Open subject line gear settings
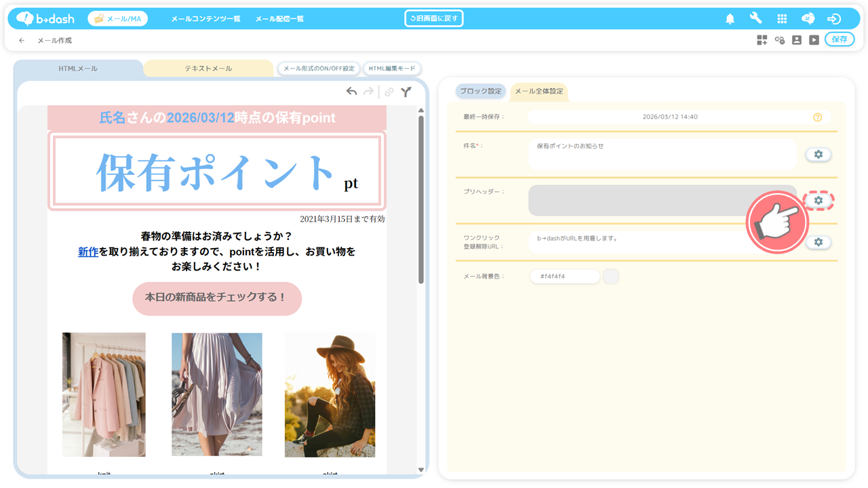This screenshot has width=868, height=488. tap(818, 155)
